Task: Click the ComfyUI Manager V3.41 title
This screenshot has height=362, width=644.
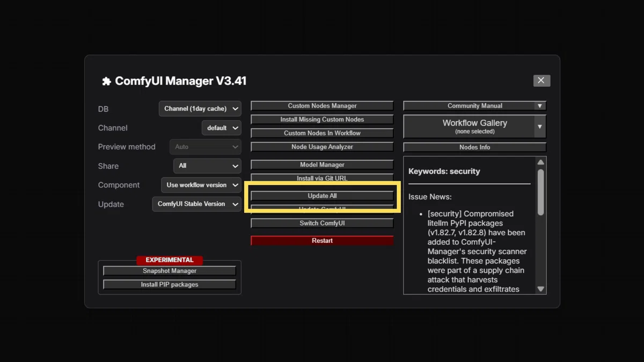Action: pyautogui.click(x=181, y=82)
